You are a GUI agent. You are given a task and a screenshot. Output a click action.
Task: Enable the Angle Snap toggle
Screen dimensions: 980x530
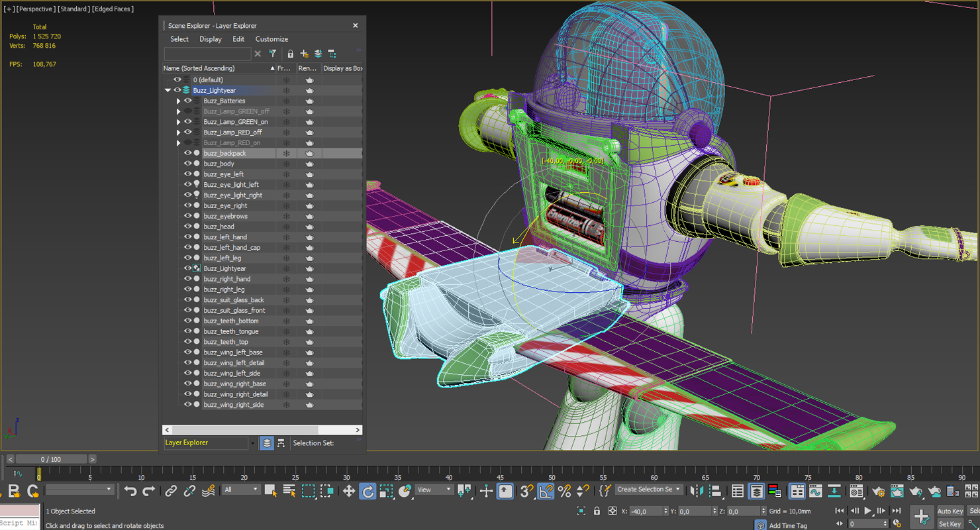(x=544, y=491)
